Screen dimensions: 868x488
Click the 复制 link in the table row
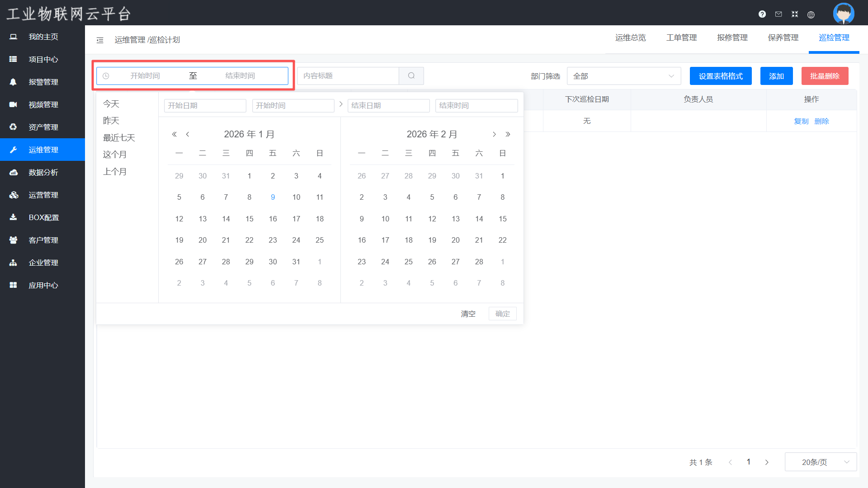[801, 121]
